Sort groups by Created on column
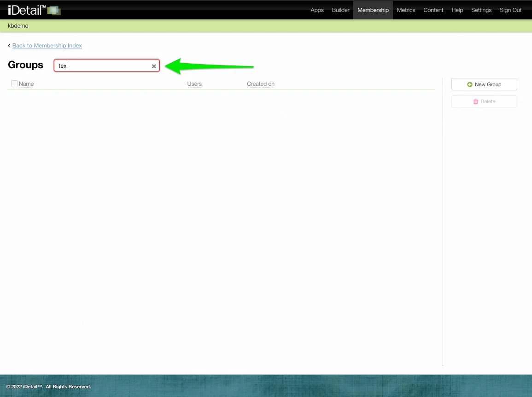Viewport: 532px width, 397px height. (260, 84)
